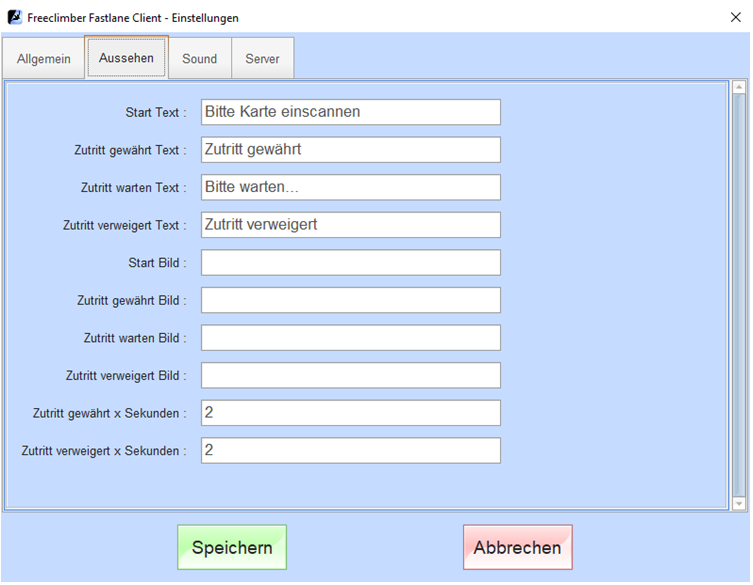Click the scrollbar down arrow
The height and width of the screenshot is (585, 753).
pyautogui.click(x=739, y=503)
